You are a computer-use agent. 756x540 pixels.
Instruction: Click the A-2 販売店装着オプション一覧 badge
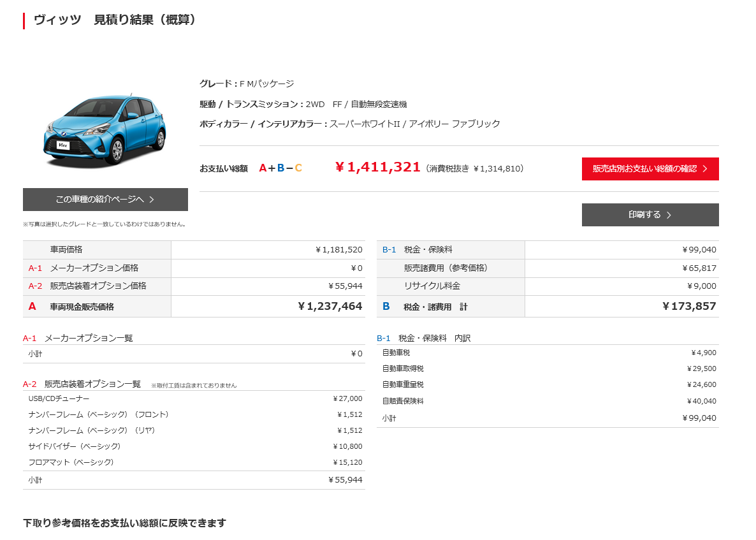[30, 384]
